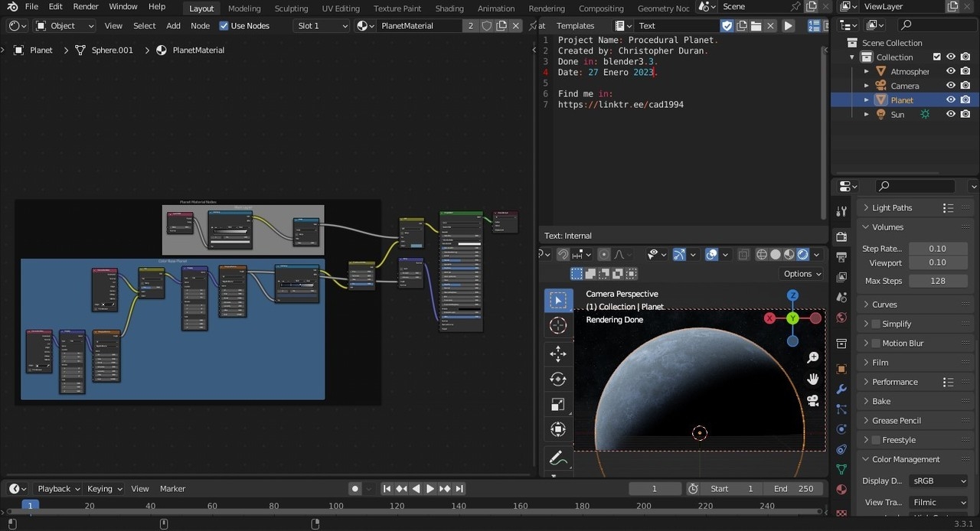Open the Material properties tab
The width and height of the screenshot is (980, 531).
click(841, 489)
